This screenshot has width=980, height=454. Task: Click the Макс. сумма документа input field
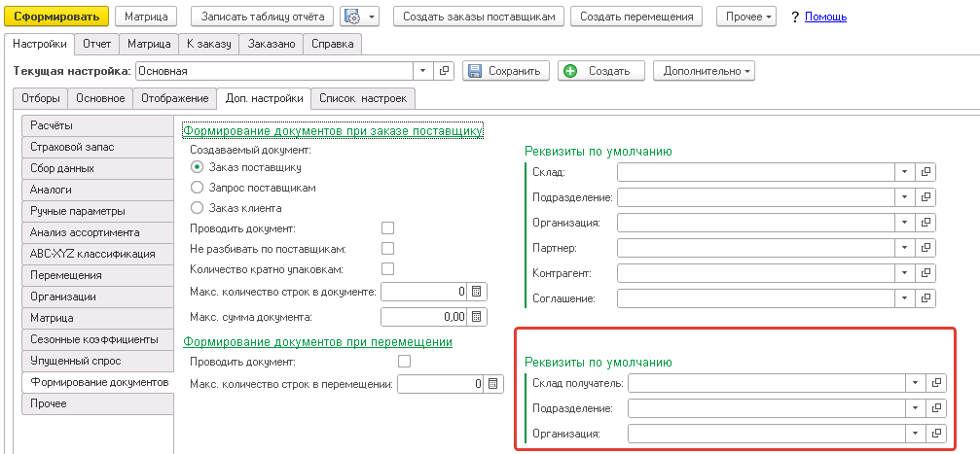423,317
